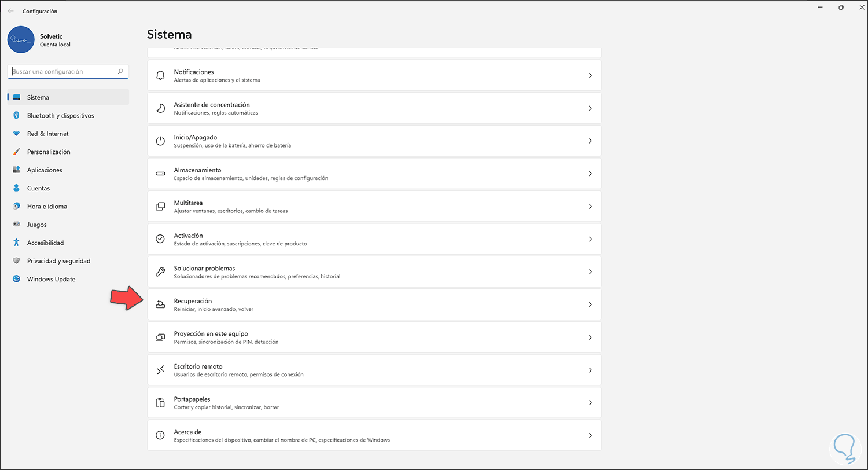Go to Red & Internet section

(47, 134)
